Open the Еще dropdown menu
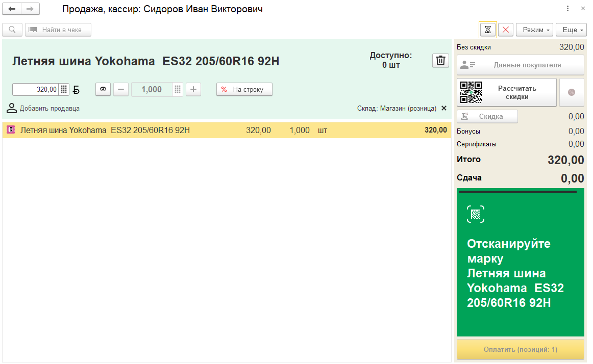593x364 pixels. 571,30
